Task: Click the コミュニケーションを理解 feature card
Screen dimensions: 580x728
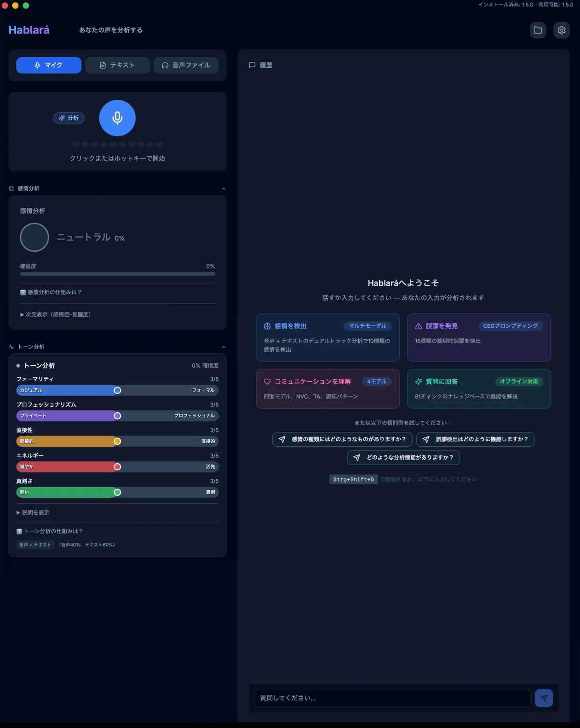Action: click(327, 388)
